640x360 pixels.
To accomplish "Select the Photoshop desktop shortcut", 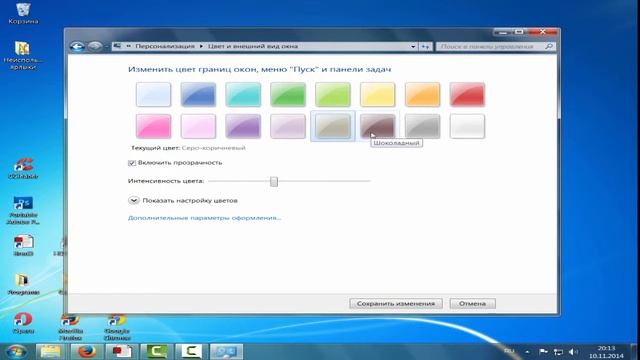I will pos(23,210).
